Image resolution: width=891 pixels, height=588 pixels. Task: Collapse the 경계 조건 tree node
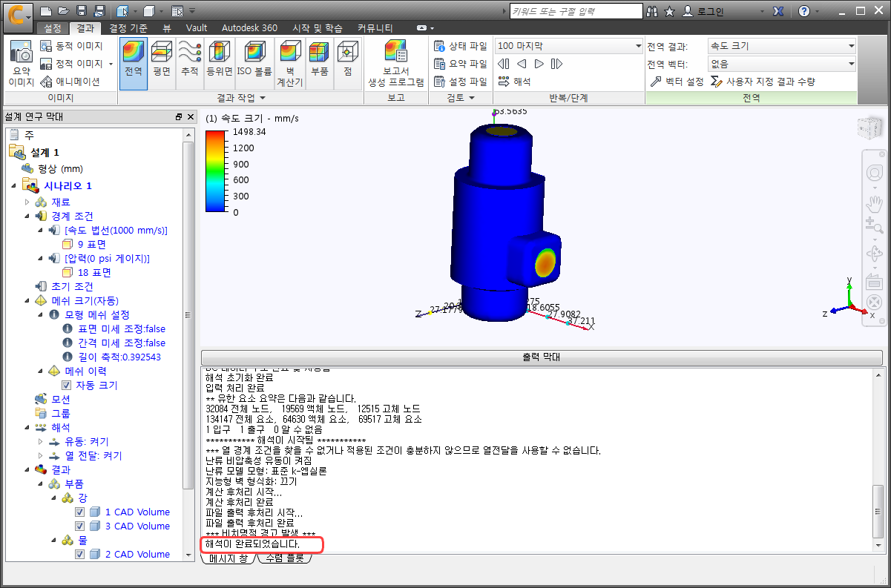tap(28, 217)
